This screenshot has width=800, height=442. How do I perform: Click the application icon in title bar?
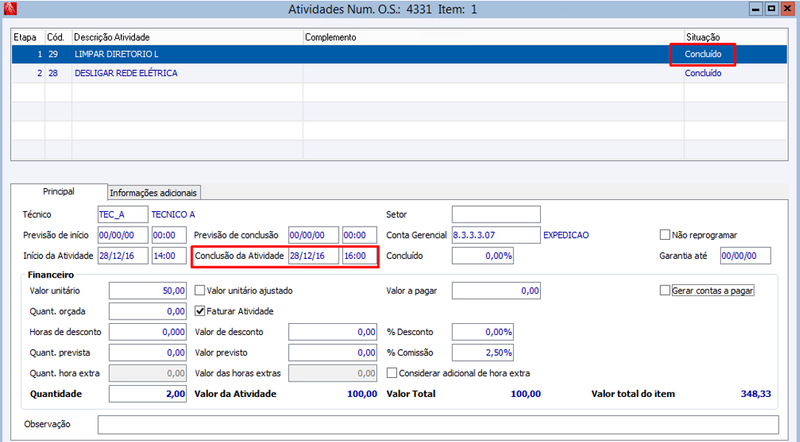10,8
